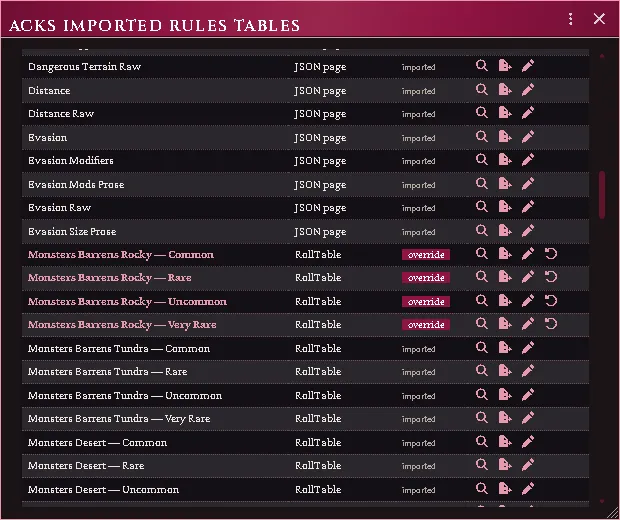The image size is (620, 520).
Task: Click override badge on Barrens Rocky Uncommon
Action: 426,302
